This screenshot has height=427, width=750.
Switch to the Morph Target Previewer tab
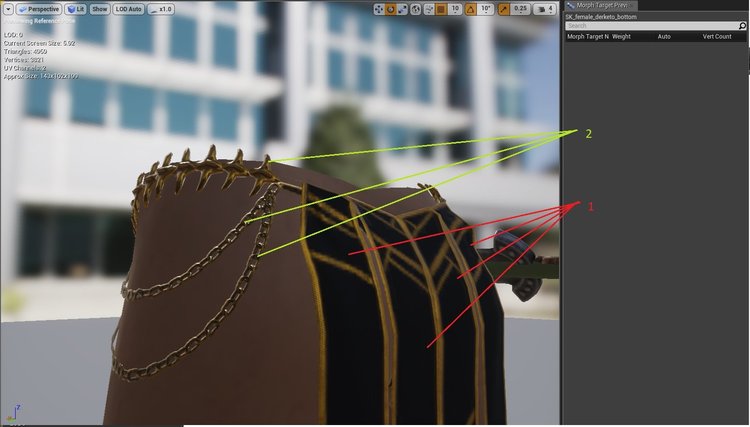pos(600,6)
